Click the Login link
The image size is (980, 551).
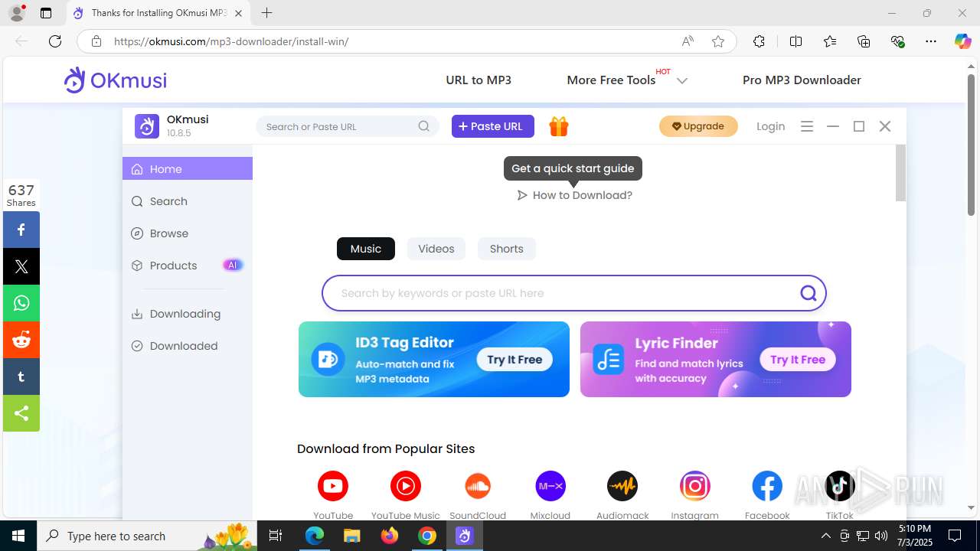coord(771,126)
